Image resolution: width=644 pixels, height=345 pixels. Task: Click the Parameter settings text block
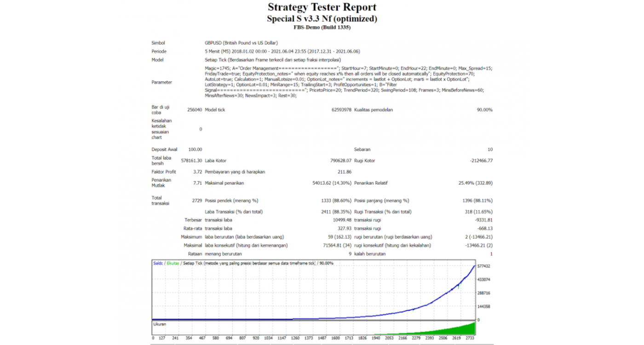(348, 82)
